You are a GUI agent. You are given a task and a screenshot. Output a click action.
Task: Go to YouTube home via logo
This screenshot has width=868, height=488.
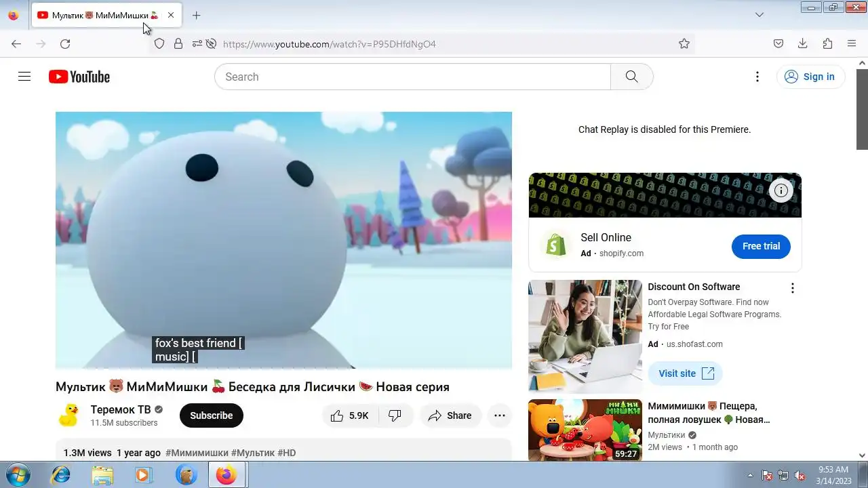pos(79,77)
